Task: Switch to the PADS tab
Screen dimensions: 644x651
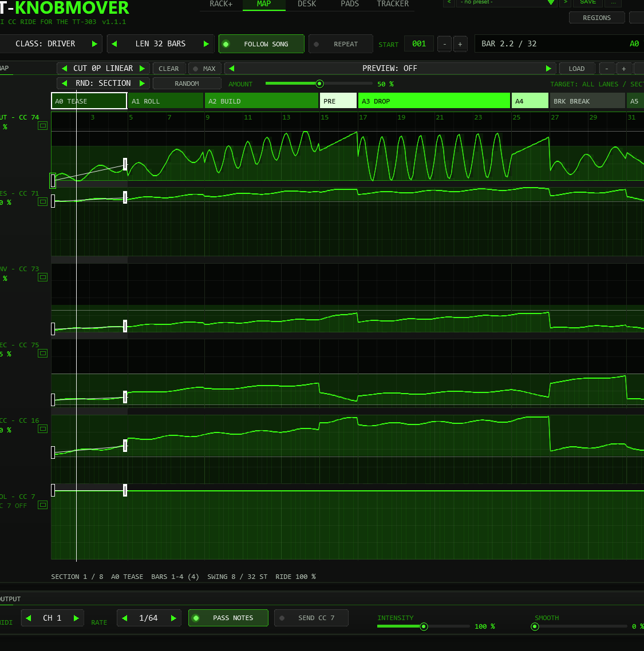Action: [350, 4]
